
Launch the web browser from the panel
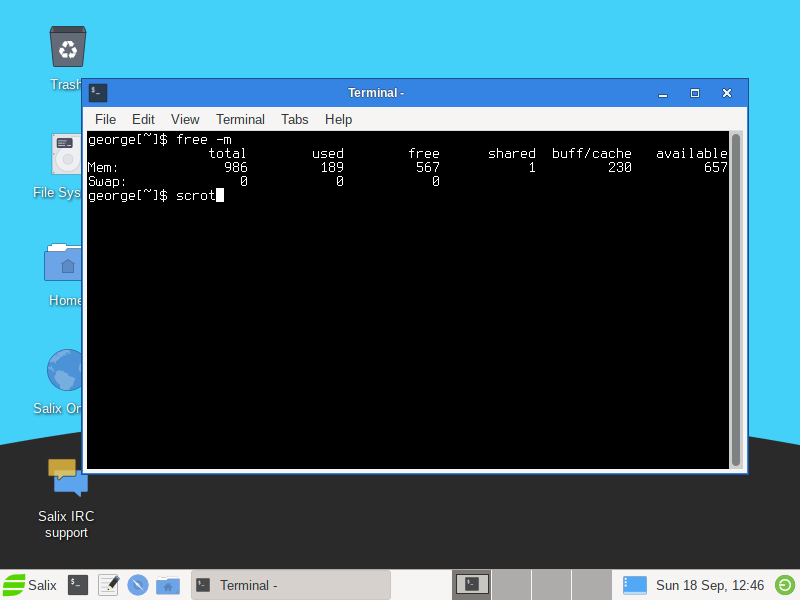point(138,585)
